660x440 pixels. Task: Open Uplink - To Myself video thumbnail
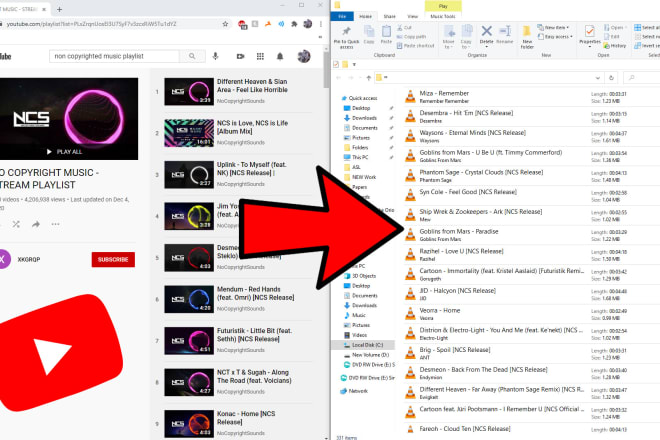(x=189, y=175)
